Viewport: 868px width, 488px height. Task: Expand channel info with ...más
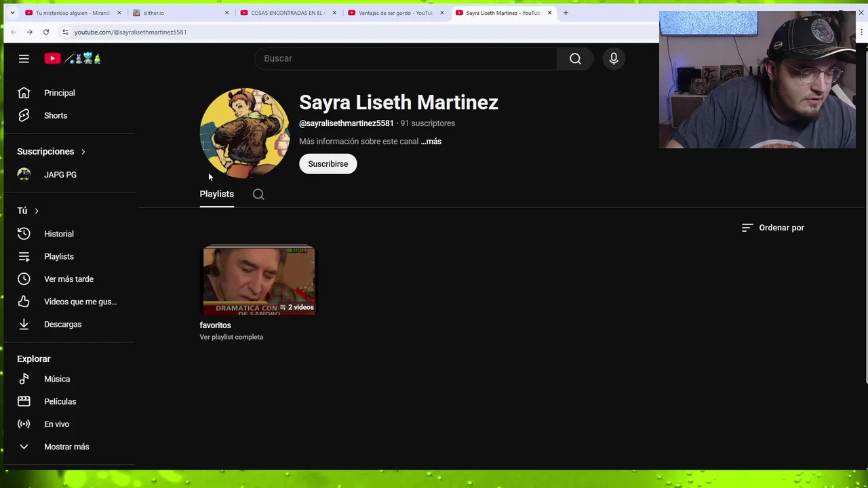point(431,142)
